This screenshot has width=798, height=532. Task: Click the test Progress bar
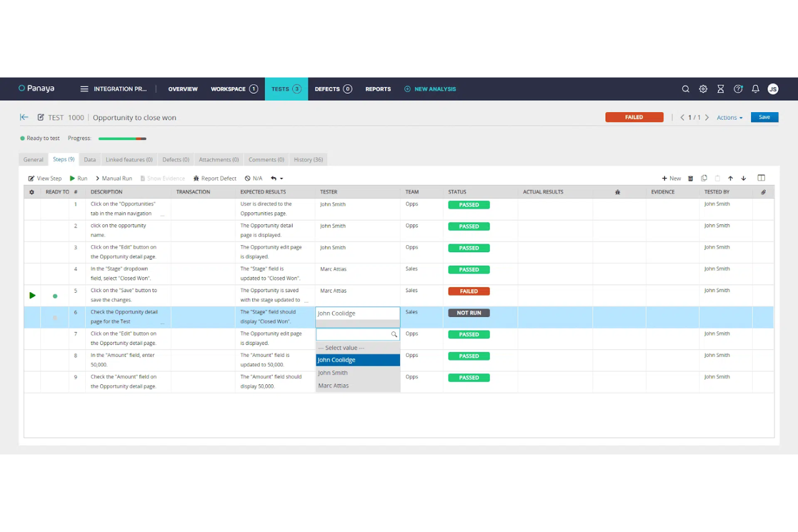click(122, 138)
